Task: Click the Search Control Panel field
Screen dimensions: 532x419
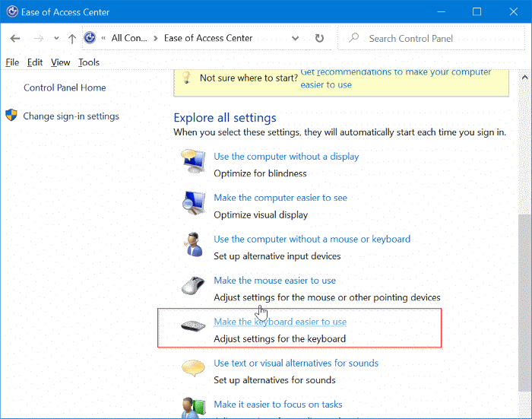Action: point(431,38)
